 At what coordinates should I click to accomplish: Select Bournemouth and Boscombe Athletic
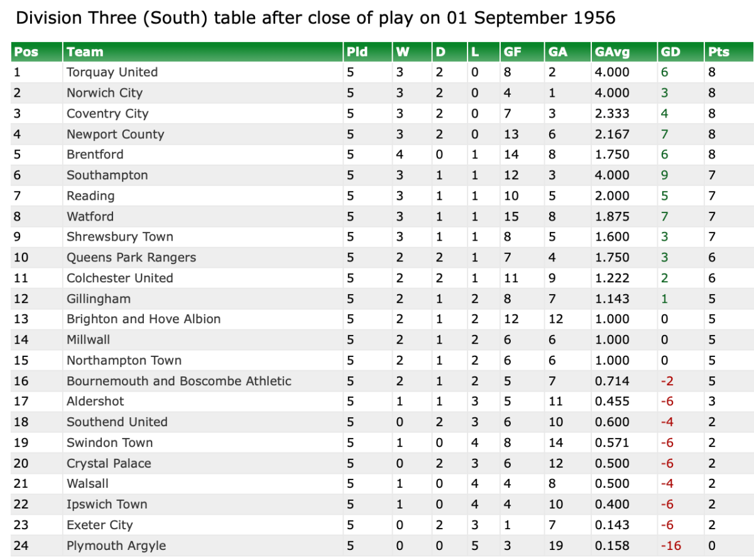[179, 381]
